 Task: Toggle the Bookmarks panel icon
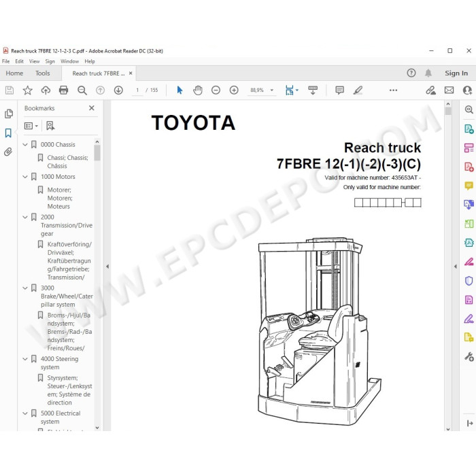[8, 133]
